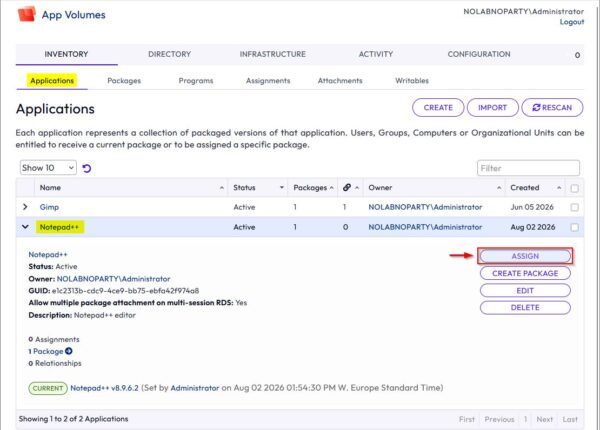Sort the table by Owner column

[x=434, y=187]
